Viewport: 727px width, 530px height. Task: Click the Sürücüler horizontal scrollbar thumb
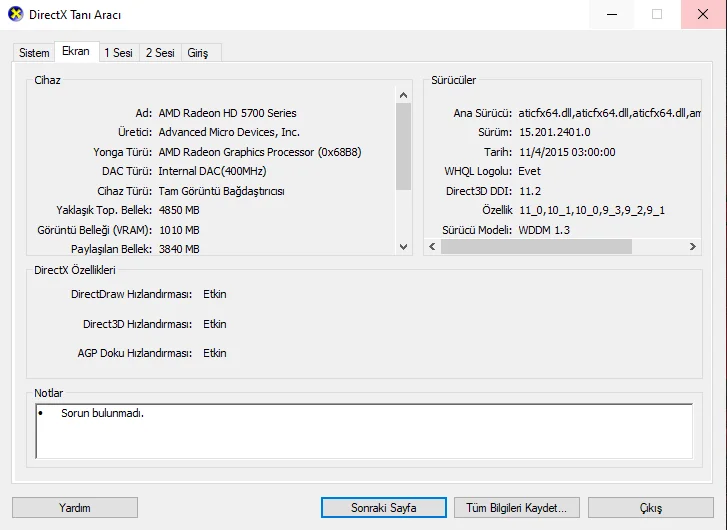(536, 247)
